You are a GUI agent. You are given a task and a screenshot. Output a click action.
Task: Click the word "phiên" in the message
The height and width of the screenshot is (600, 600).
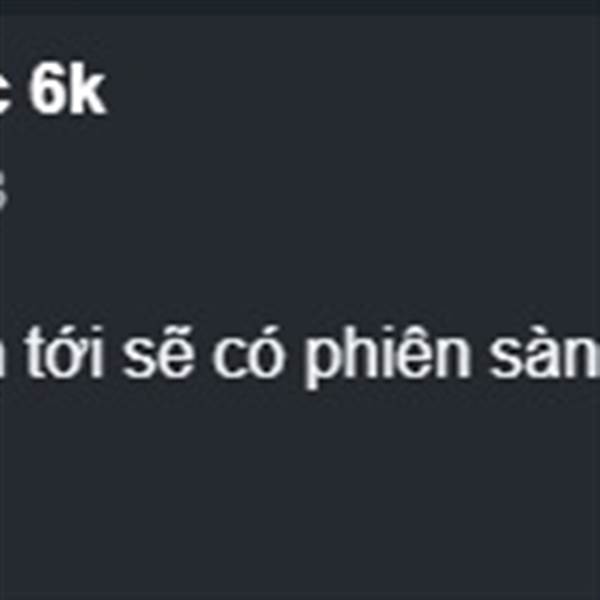click(388, 358)
